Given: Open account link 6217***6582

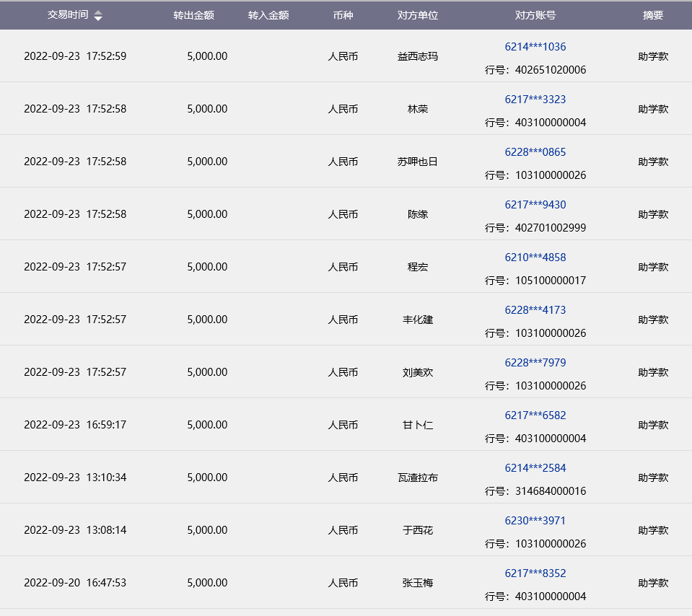Looking at the screenshot, I should (x=535, y=415).
